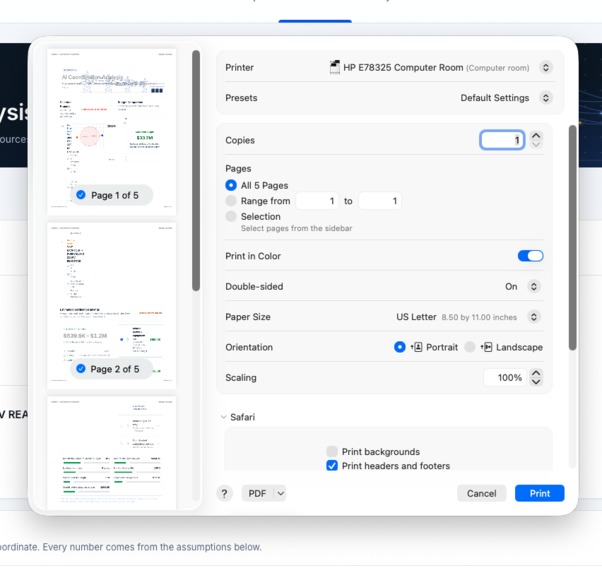Screen dimensions: 602x573
Task: Click the PDF button
Action: pyautogui.click(x=258, y=493)
